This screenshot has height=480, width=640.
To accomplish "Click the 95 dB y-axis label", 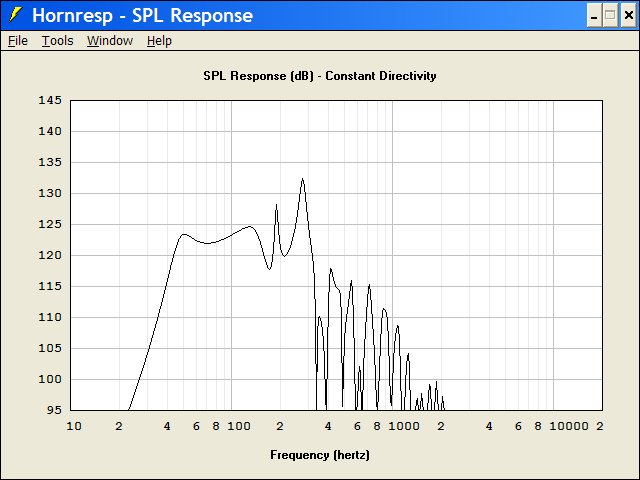I will pyautogui.click(x=54, y=410).
